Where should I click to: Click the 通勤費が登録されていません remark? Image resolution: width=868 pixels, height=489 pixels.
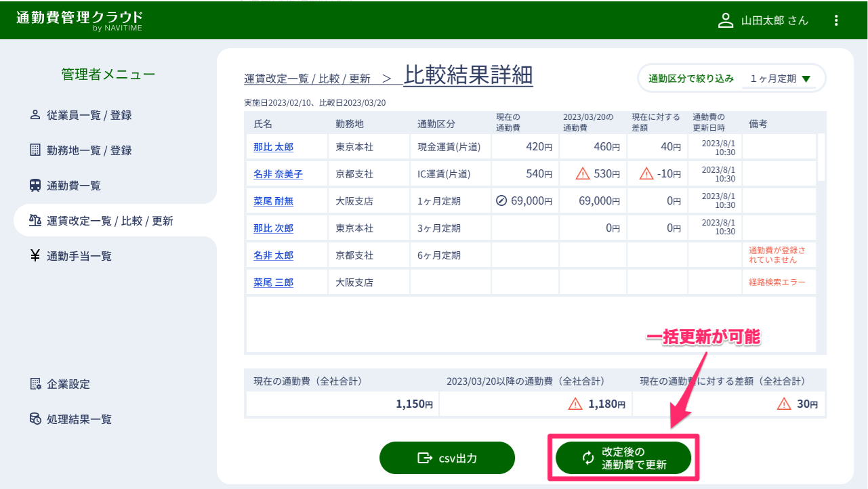[777, 255]
